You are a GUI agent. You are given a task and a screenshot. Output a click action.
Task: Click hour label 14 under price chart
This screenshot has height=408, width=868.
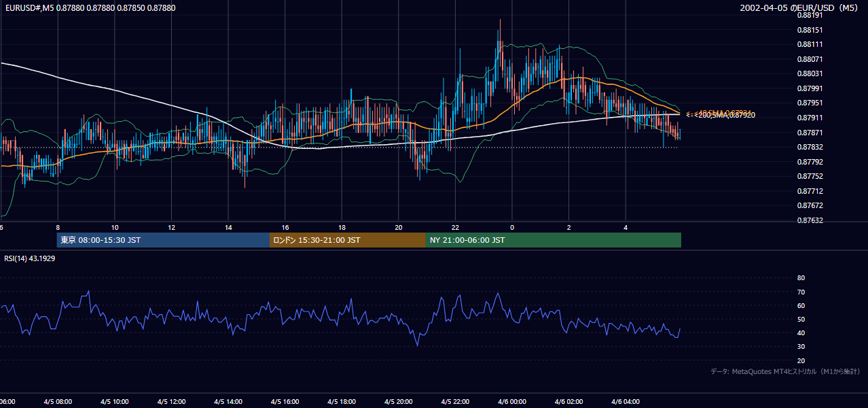(x=228, y=227)
